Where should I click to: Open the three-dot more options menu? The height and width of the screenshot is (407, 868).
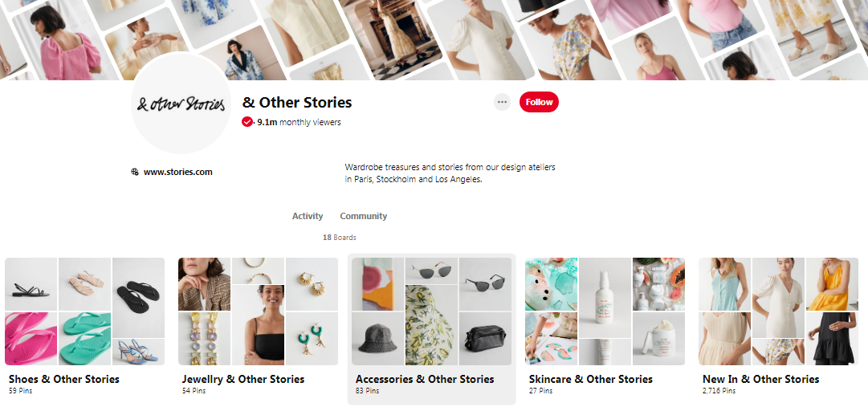click(x=502, y=102)
